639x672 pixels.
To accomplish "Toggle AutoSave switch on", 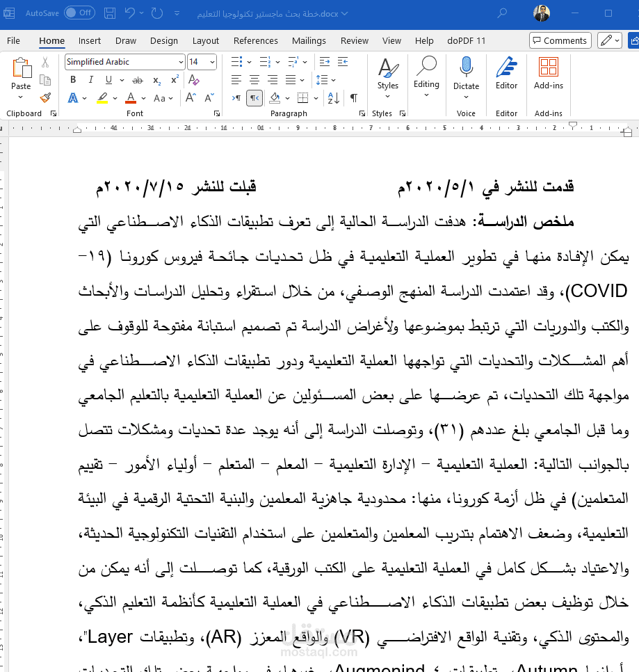I will click(x=80, y=13).
